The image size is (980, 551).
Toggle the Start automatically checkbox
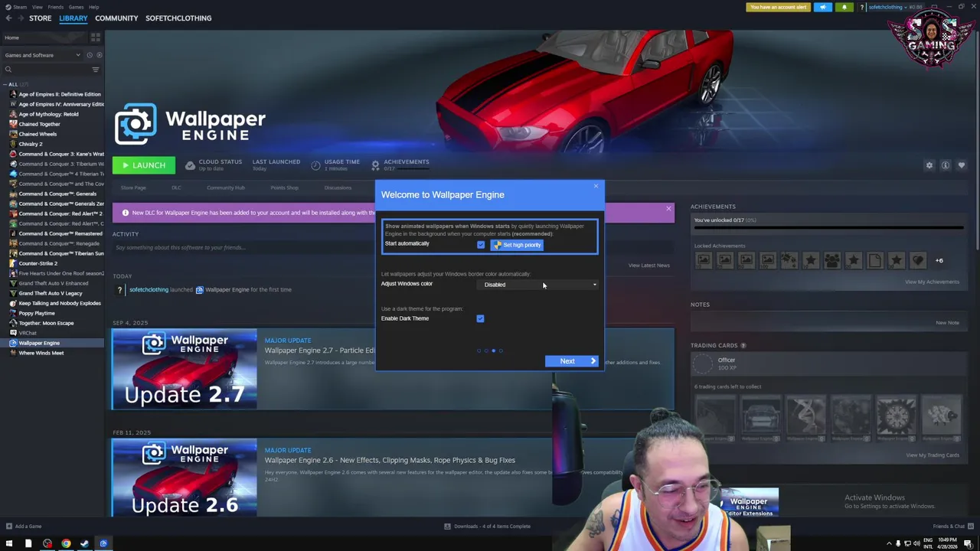tap(481, 245)
